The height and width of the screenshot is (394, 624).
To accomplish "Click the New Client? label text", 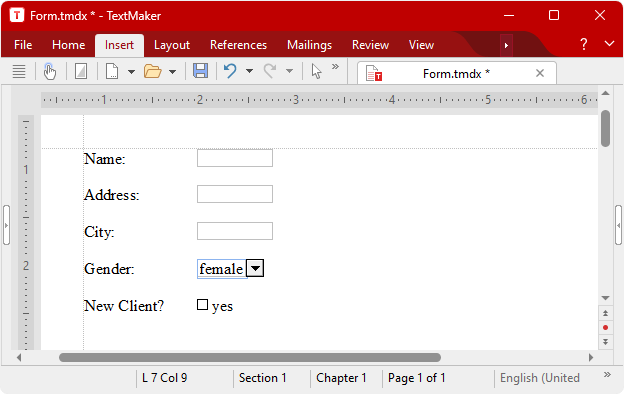I will [x=124, y=306].
